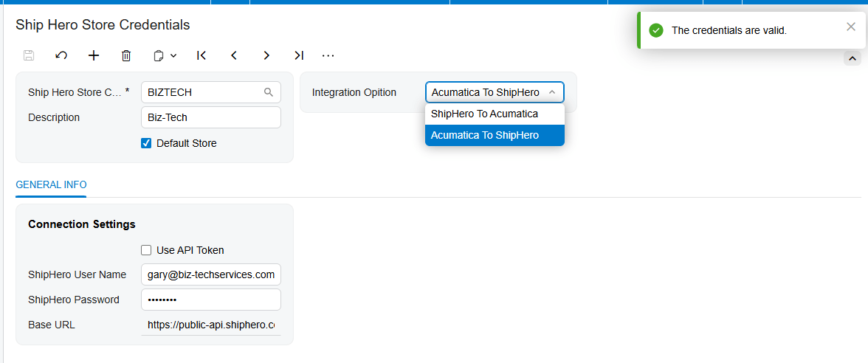This screenshot has width=868, height=363.
Task: Click the ShipHero User Name field
Action: coord(211,274)
